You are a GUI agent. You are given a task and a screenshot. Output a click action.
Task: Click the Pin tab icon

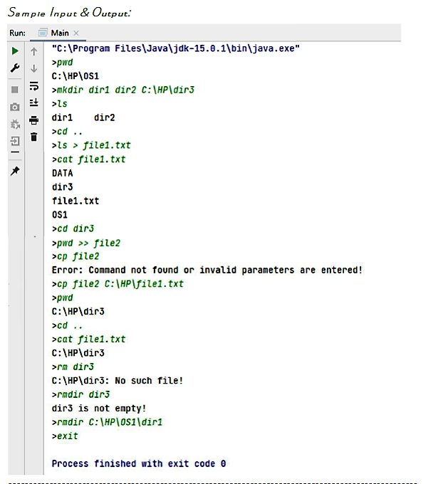coord(15,170)
